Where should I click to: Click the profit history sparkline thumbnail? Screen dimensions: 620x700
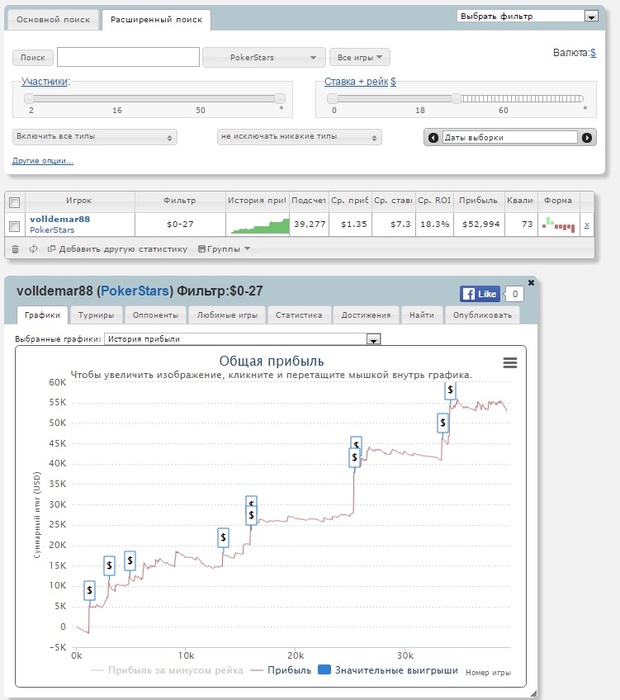click(x=260, y=225)
